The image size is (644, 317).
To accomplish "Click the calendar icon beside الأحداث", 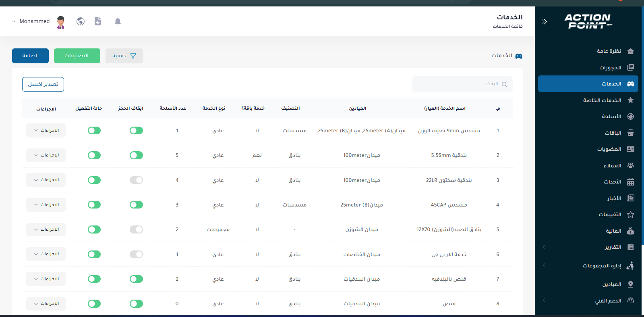I will [631, 182].
